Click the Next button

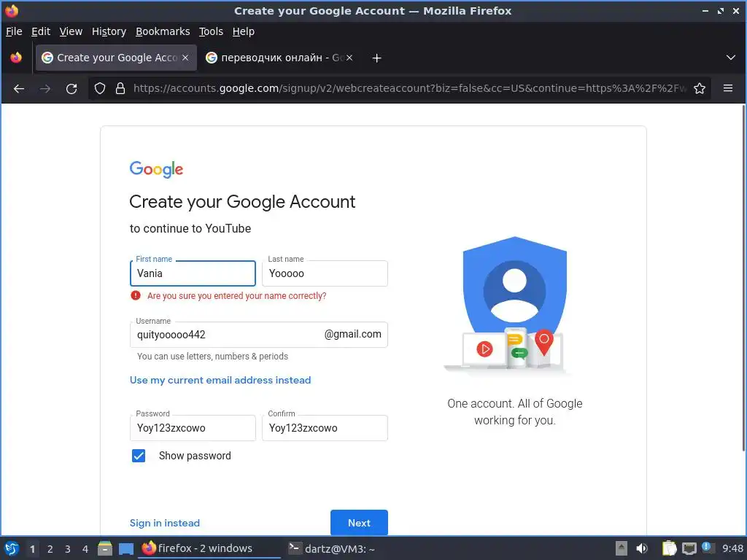tap(359, 523)
